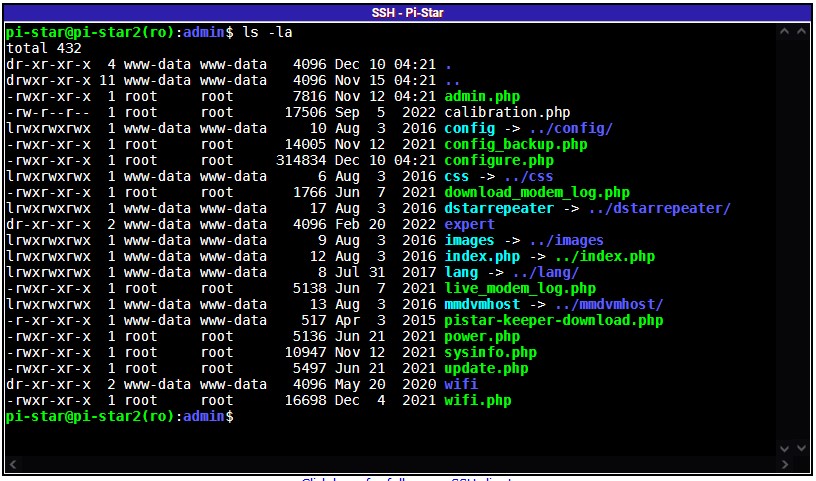Click the cyan 'index.php' symlink name
Screen dimensions: 816x481
tap(482, 257)
